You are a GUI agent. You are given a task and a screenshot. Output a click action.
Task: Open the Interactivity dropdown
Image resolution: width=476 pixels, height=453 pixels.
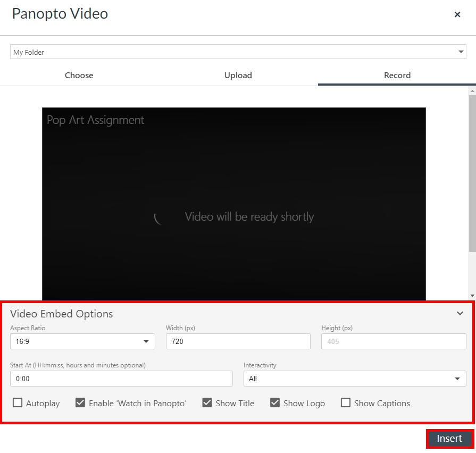tap(456, 379)
